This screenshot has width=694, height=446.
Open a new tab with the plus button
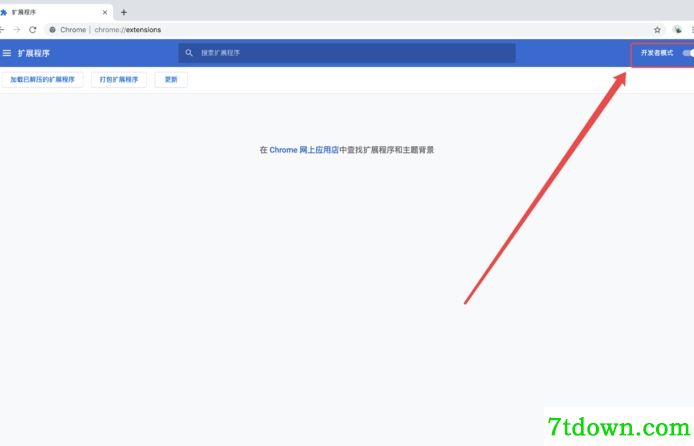pos(124,12)
